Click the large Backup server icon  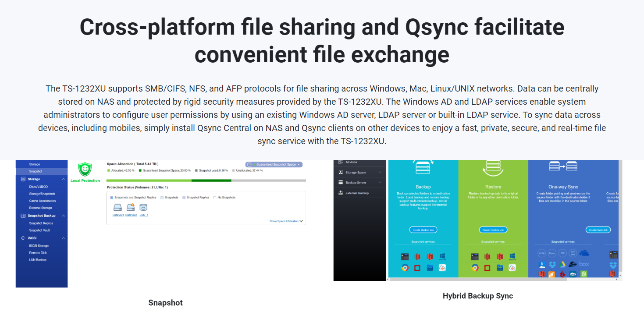[423, 168]
